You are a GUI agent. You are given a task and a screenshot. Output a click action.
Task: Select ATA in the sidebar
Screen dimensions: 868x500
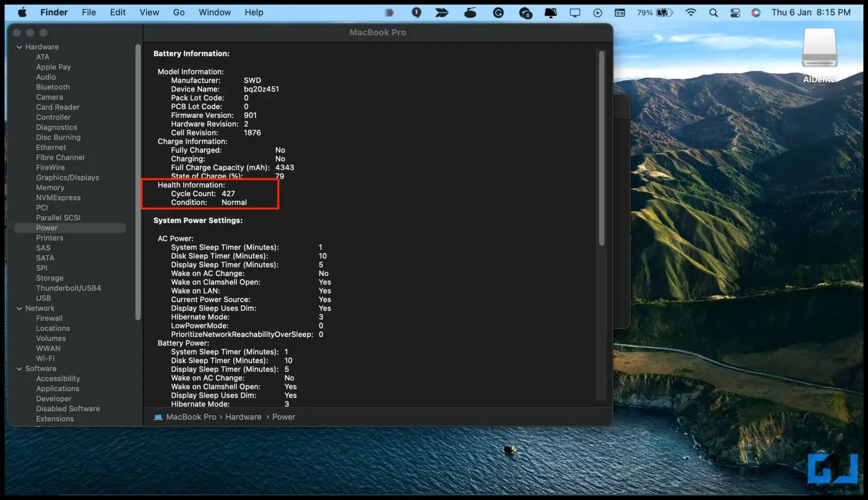(42, 57)
